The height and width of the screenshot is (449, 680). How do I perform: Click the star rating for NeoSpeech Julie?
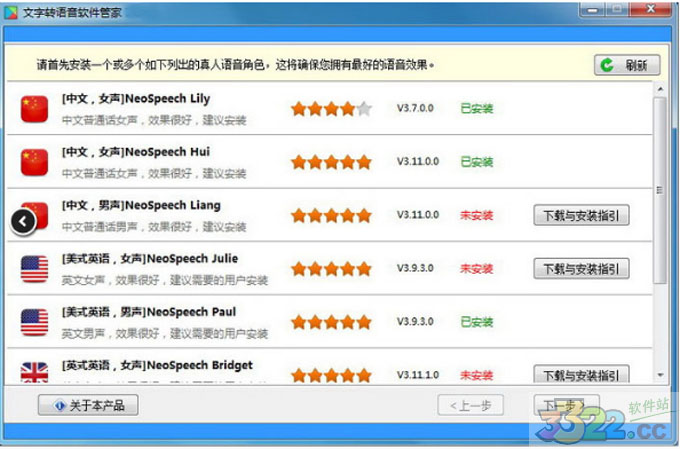[x=331, y=269]
